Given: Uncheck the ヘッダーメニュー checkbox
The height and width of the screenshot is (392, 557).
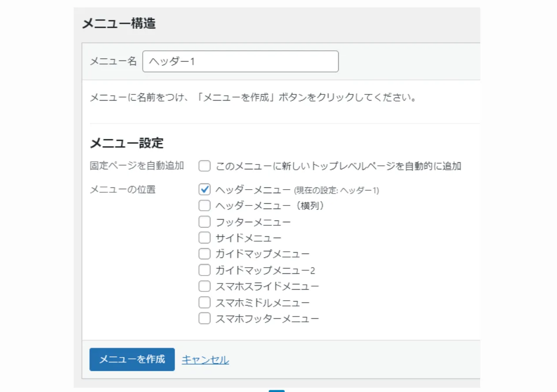Looking at the screenshot, I should tap(204, 189).
